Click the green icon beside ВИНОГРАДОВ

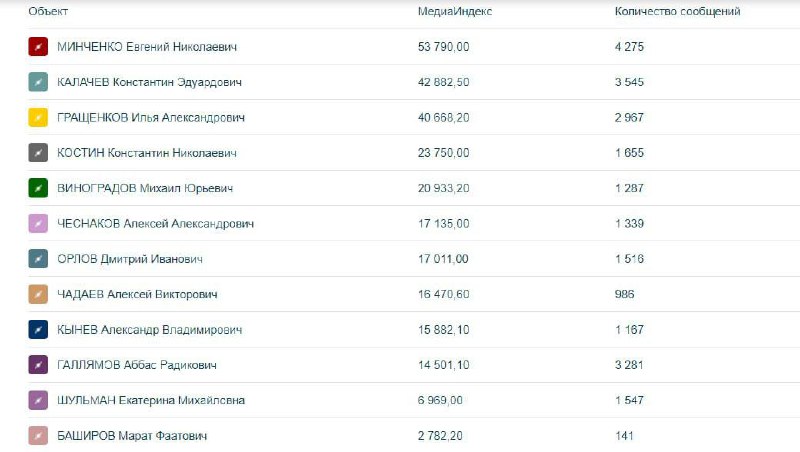pyautogui.click(x=38, y=188)
